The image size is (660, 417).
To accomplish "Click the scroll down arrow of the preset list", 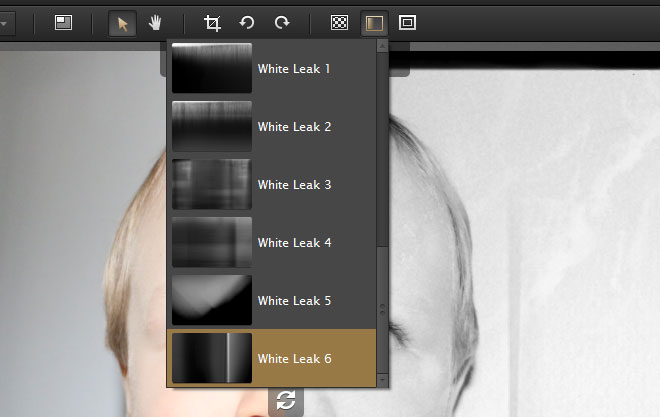I will coord(382,380).
